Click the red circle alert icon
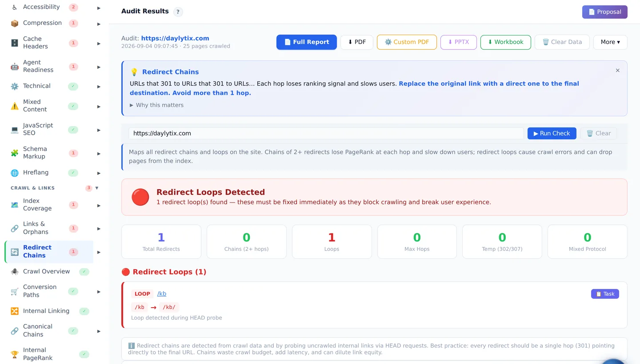 coord(140,197)
